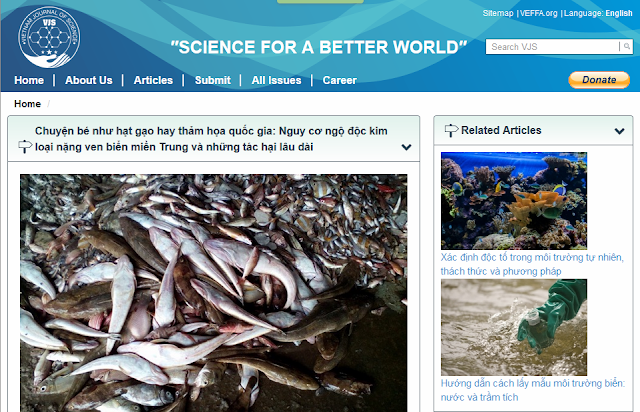Open the Career menu item
Screen dimensions: 640x412
340,80
